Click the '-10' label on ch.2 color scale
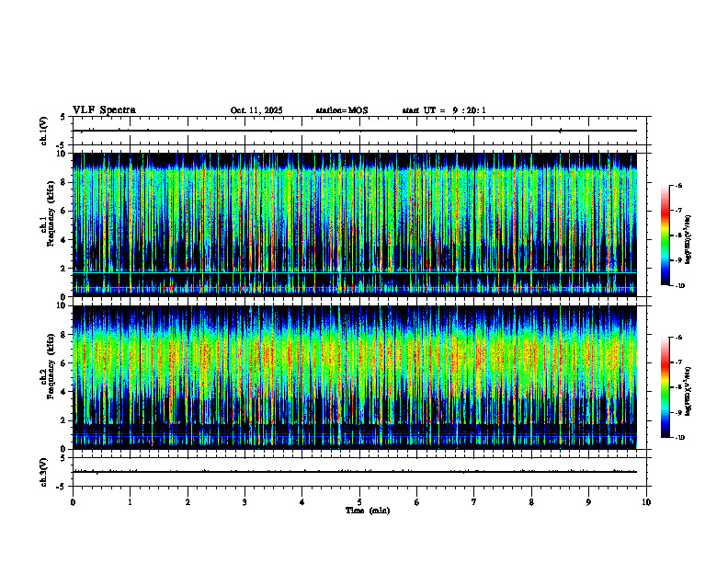Screen dimensions: 728x563 click(679, 438)
